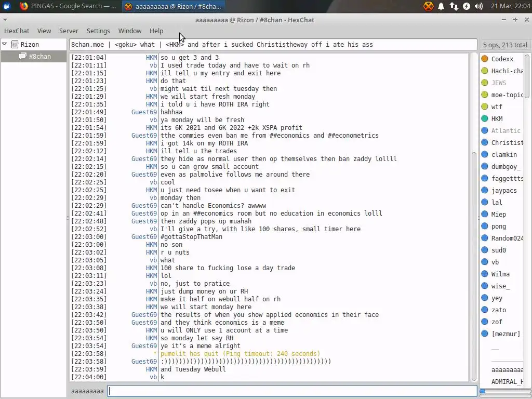This screenshot has height=399, width=532.
Task: Select user lal in user list
Action: (x=497, y=202)
